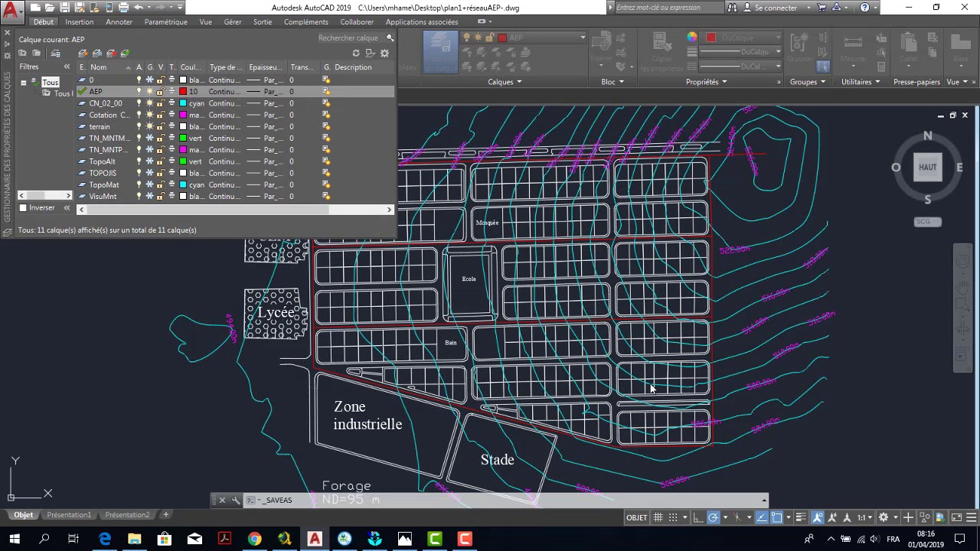Toggle freeze sun icon for layer AEP
The height and width of the screenshot is (551, 980).
coord(150,91)
